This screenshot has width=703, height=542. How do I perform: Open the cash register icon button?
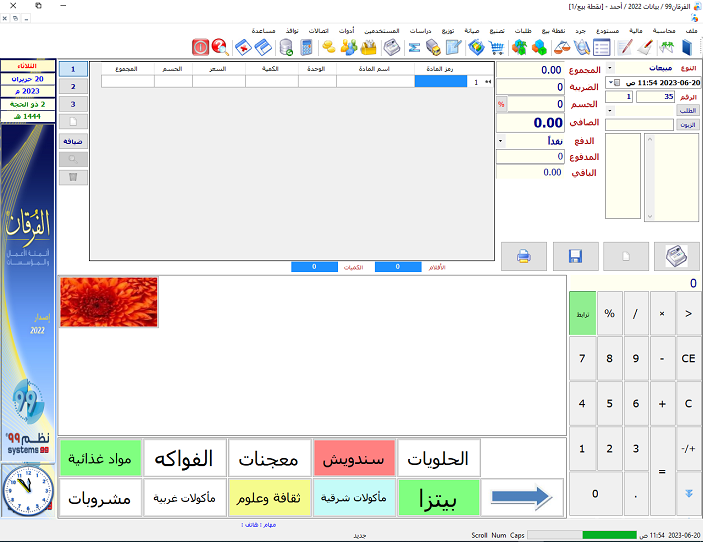tap(677, 256)
